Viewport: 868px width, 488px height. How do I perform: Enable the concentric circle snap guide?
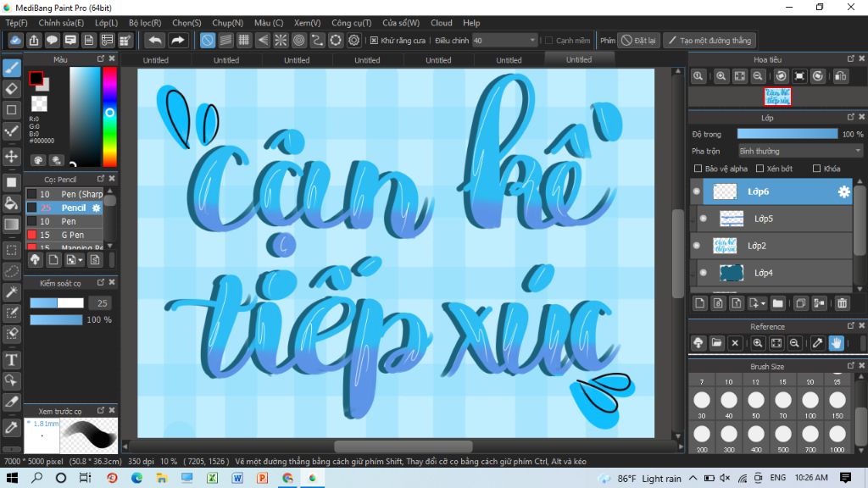299,41
